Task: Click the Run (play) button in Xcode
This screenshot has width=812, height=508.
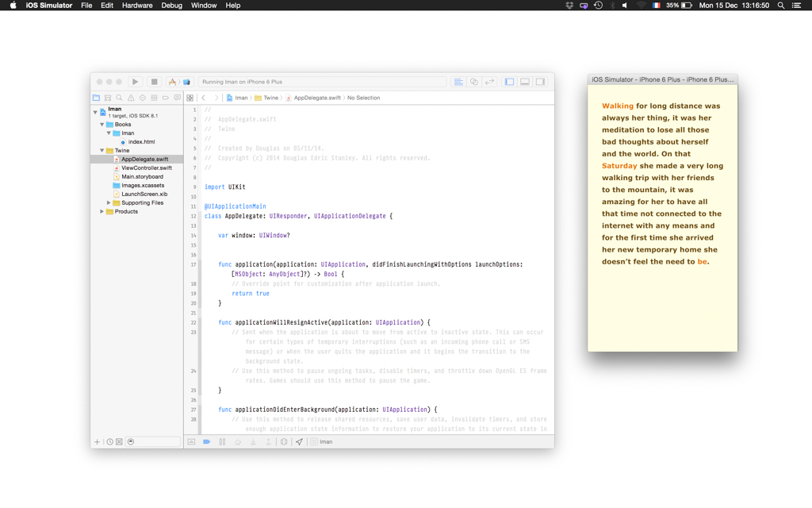Action: pos(136,82)
